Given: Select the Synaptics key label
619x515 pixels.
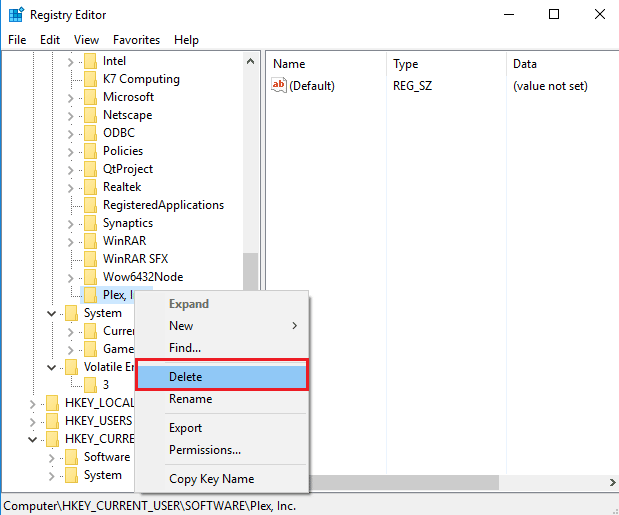Looking at the screenshot, I should pyautogui.click(x=128, y=223).
